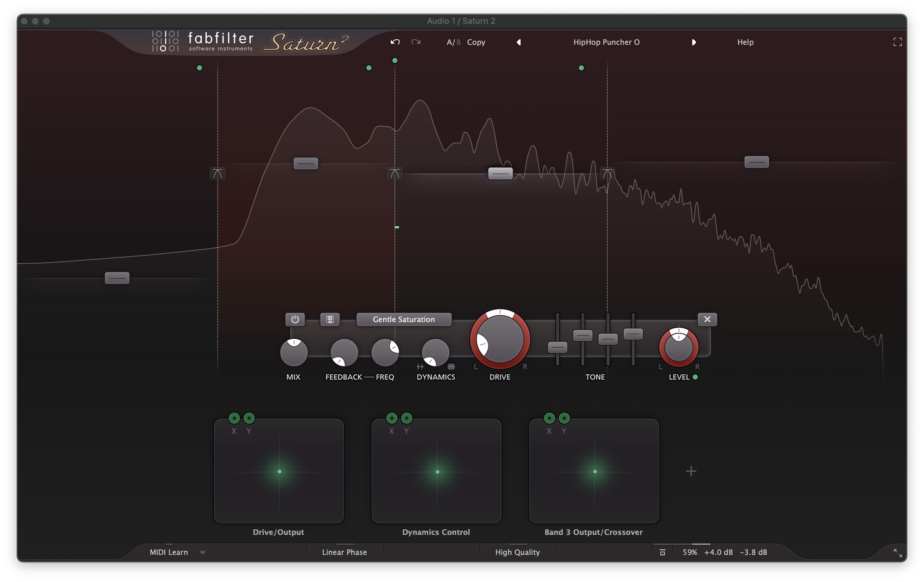Undo the last change
Image resolution: width=924 pixels, height=582 pixels.
[x=395, y=42]
